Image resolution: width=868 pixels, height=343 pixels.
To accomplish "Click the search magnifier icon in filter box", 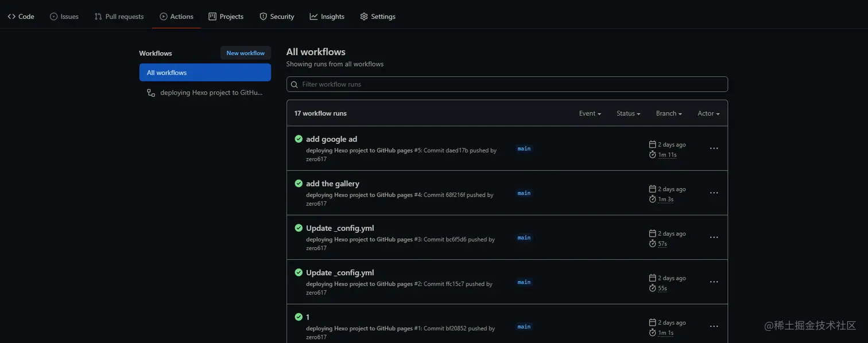I will [294, 84].
